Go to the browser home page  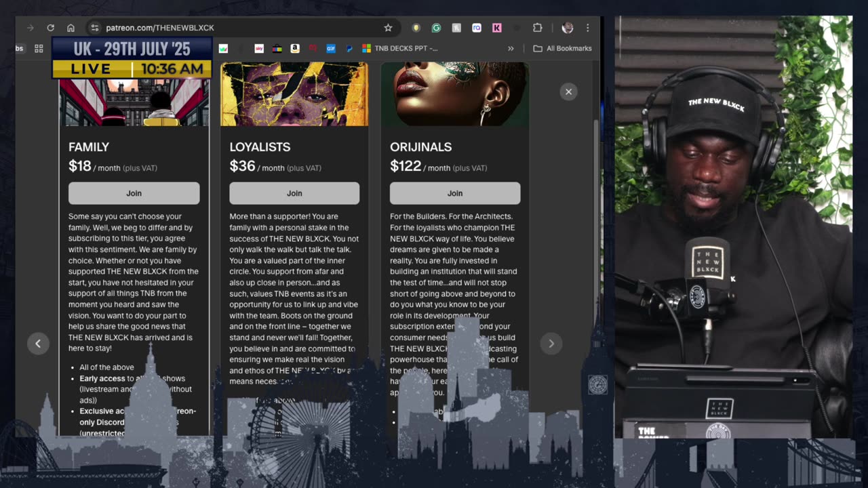coord(71,28)
